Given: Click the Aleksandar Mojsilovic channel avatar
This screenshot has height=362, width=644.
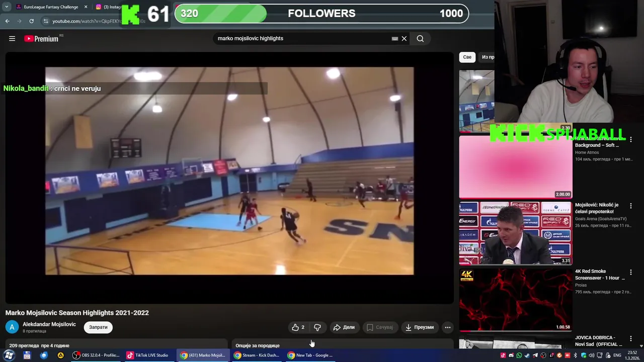Looking at the screenshot, I should [12, 327].
